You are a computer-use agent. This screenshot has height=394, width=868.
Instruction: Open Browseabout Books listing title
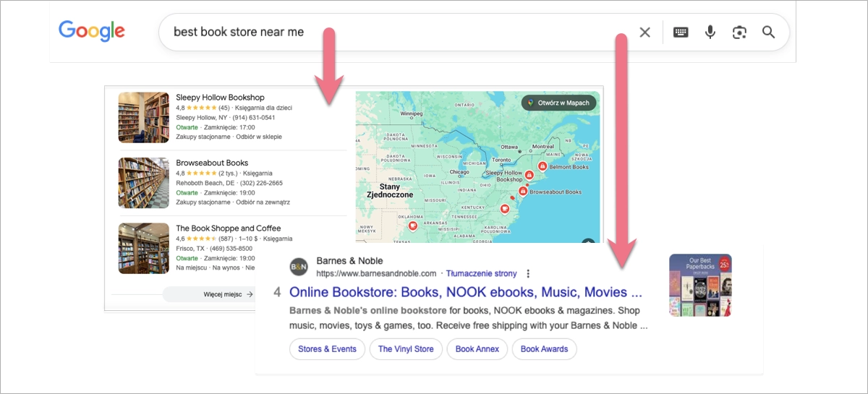pyautogui.click(x=212, y=163)
